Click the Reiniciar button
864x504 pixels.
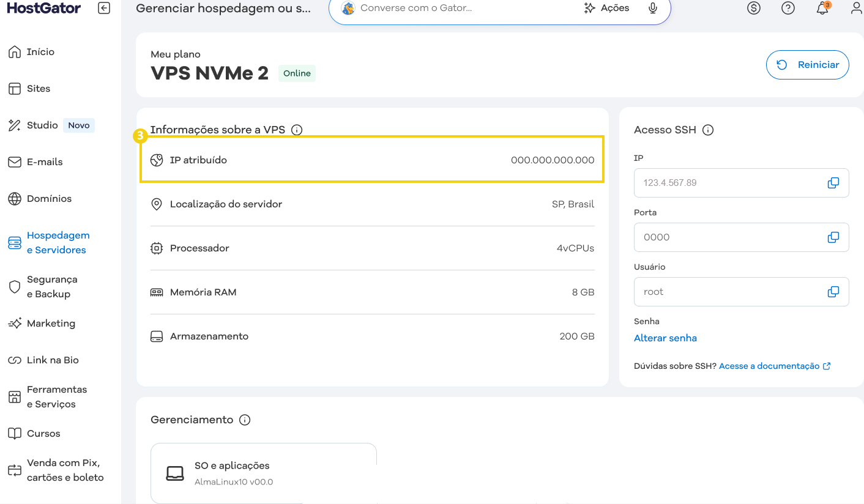coord(807,64)
